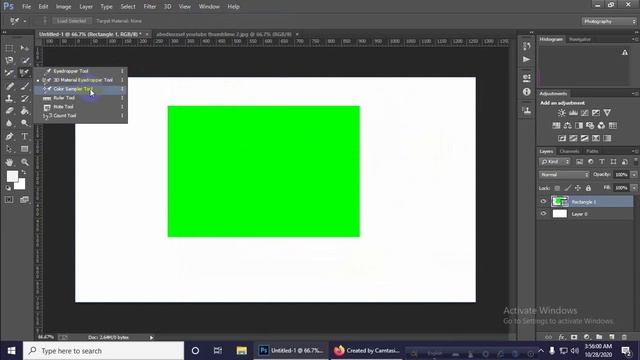
Task: Select the Hand tool
Action: click(9, 162)
